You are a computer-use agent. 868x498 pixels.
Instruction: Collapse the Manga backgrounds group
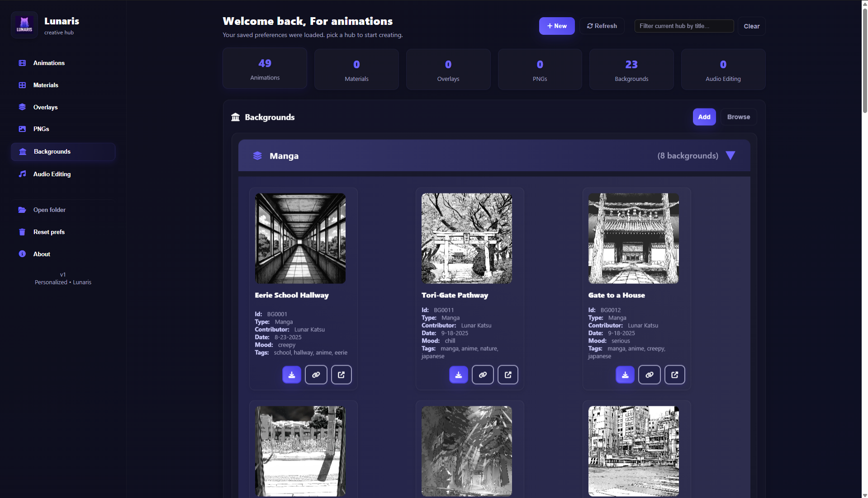tap(730, 155)
